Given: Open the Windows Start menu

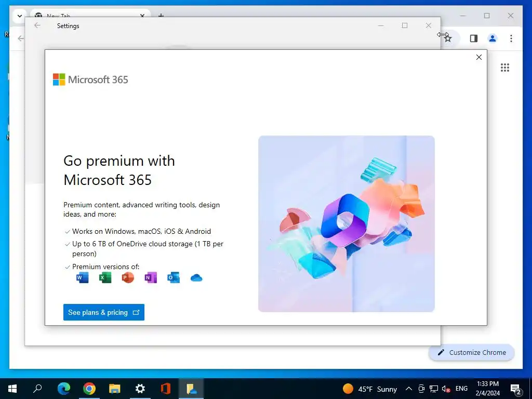Looking at the screenshot, I should [12, 389].
